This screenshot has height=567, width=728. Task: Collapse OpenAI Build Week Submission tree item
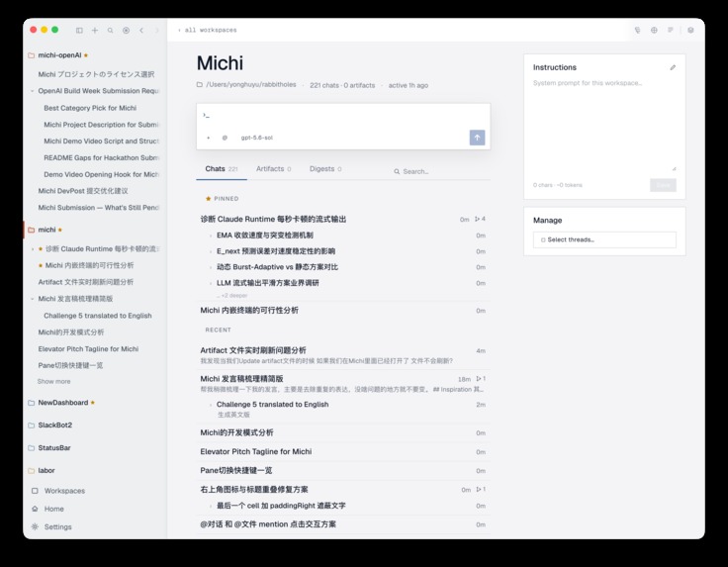32,91
